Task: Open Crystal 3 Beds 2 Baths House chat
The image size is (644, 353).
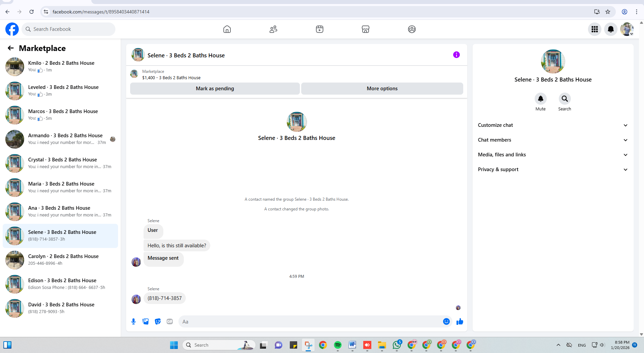Action: 60,163
